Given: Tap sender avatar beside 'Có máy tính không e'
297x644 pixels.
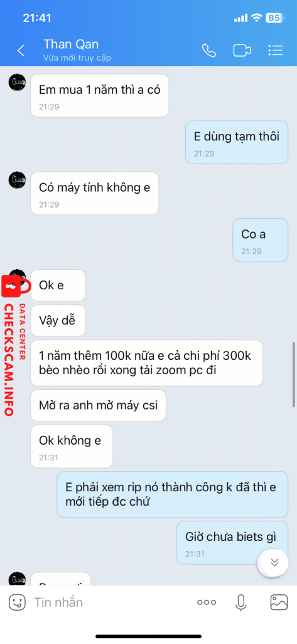Looking at the screenshot, I should (17, 180).
